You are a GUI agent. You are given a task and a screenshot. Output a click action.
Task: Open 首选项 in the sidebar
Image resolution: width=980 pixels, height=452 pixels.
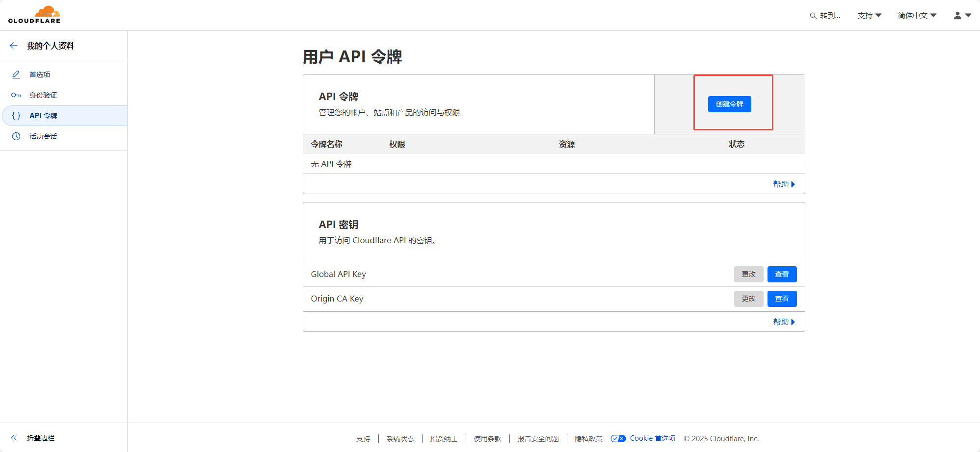coord(40,75)
